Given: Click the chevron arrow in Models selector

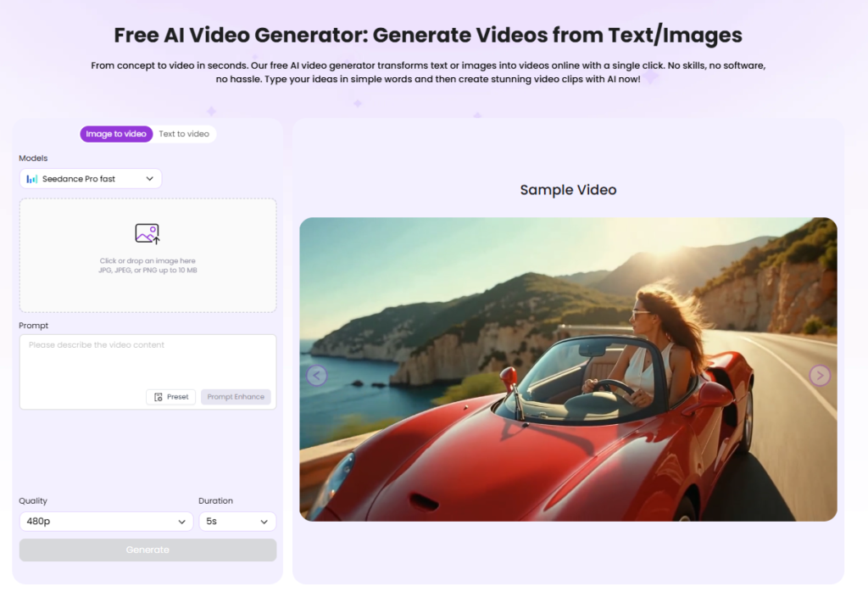Looking at the screenshot, I should point(150,179).
